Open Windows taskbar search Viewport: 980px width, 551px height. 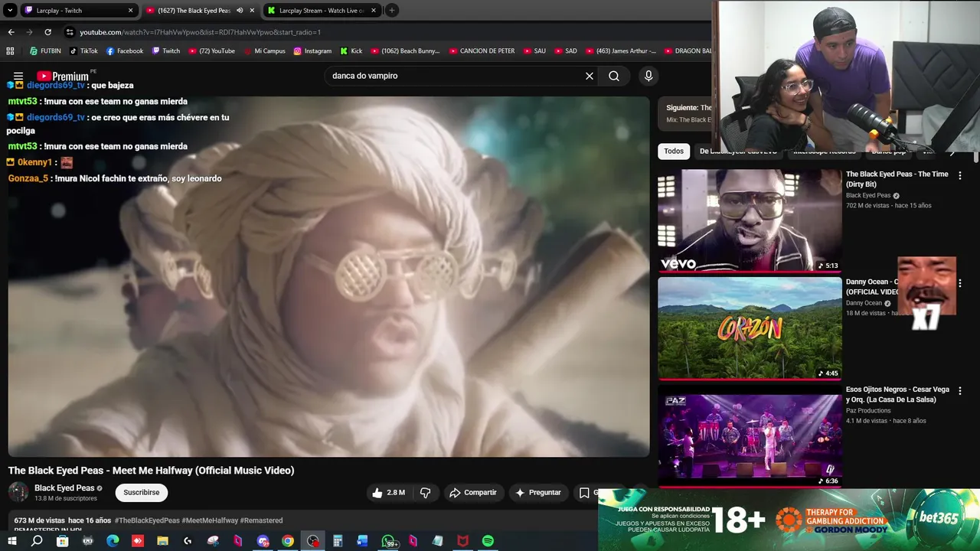click(37, 541)
